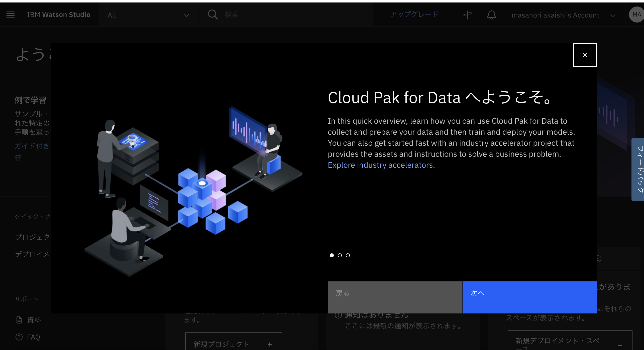Click the search magnifier icon
The width and height of the screenshot is (644, 350).
[x=212, y=14]
